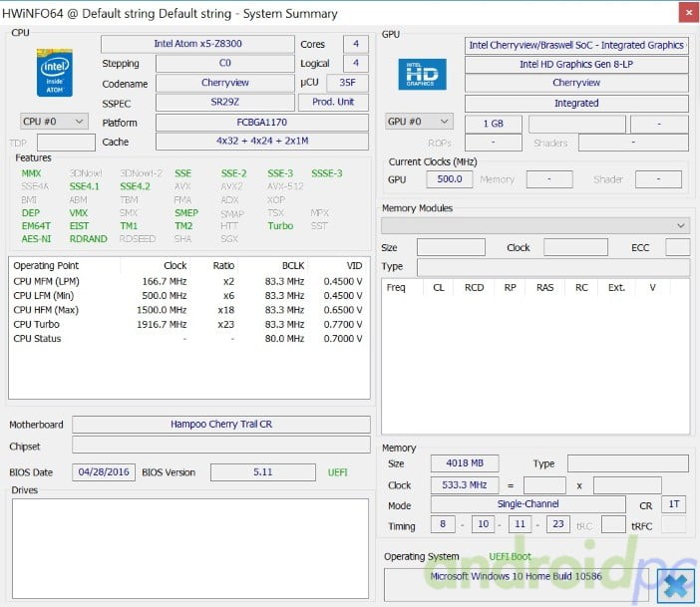The width and height of the screenshot is (700, 607).
Task: Click the memory timing value 23
Action: pyautogui.click(x=558, y=524)
